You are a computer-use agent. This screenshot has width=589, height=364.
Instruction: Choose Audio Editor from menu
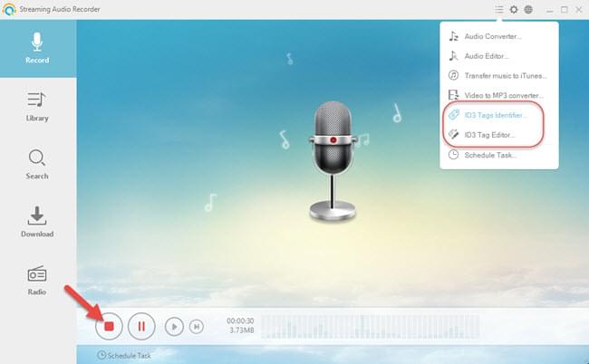(x=499, y=56)
